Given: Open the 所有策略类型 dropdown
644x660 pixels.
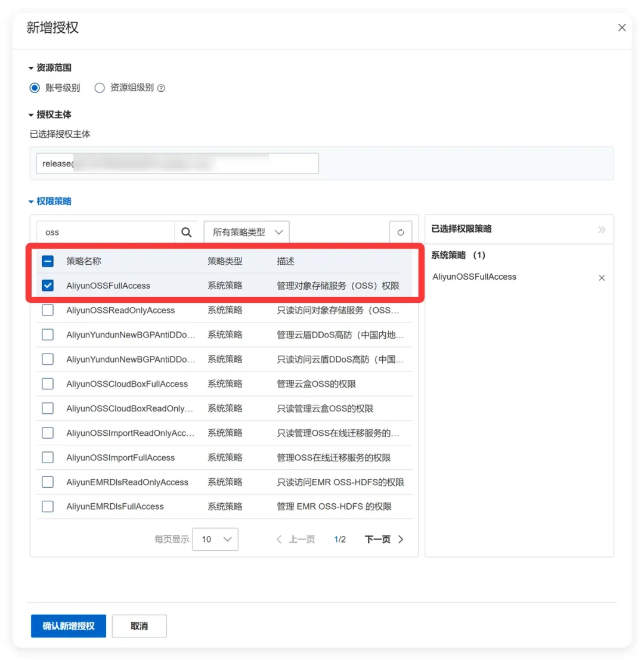Looking at the screenshot, I should (247, 233).
